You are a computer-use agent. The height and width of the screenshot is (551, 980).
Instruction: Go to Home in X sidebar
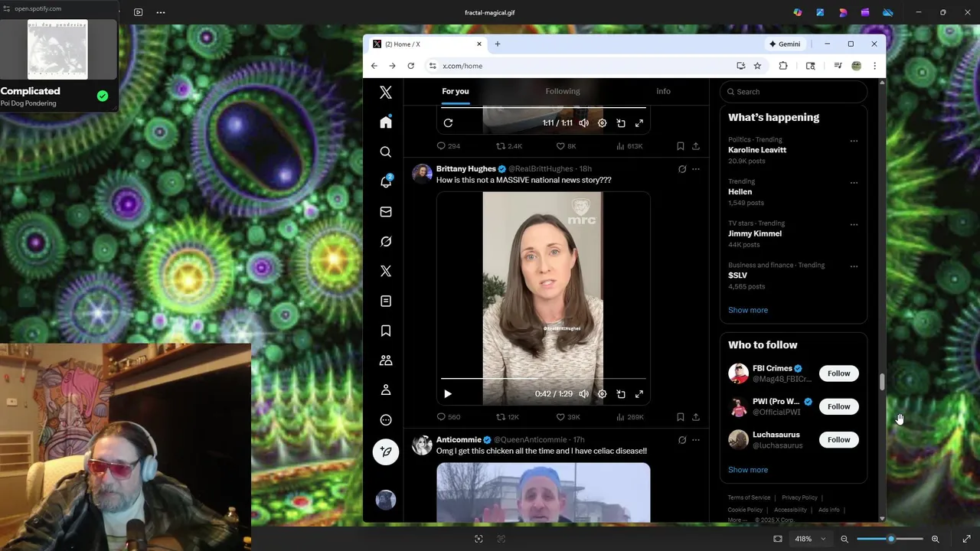tap(386, 122)
